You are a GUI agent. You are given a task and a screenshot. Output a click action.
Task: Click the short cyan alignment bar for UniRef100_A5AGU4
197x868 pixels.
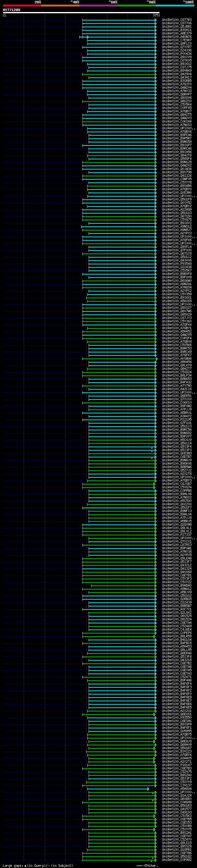(118, 789)
